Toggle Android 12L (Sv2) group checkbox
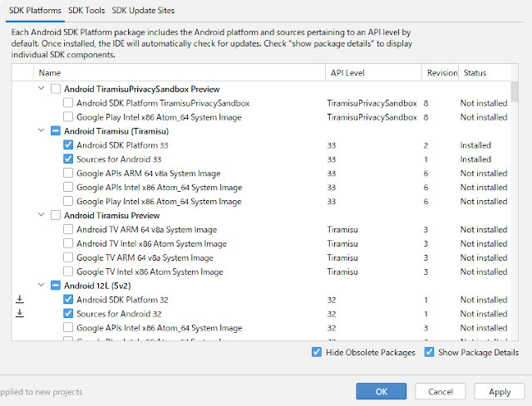 point(56,286)
